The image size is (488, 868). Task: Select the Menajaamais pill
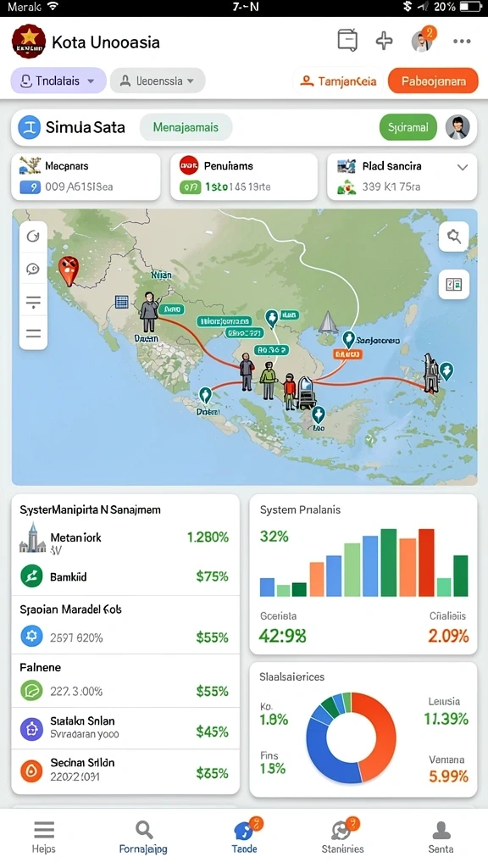pyautogui.click(x=186, y=127)
